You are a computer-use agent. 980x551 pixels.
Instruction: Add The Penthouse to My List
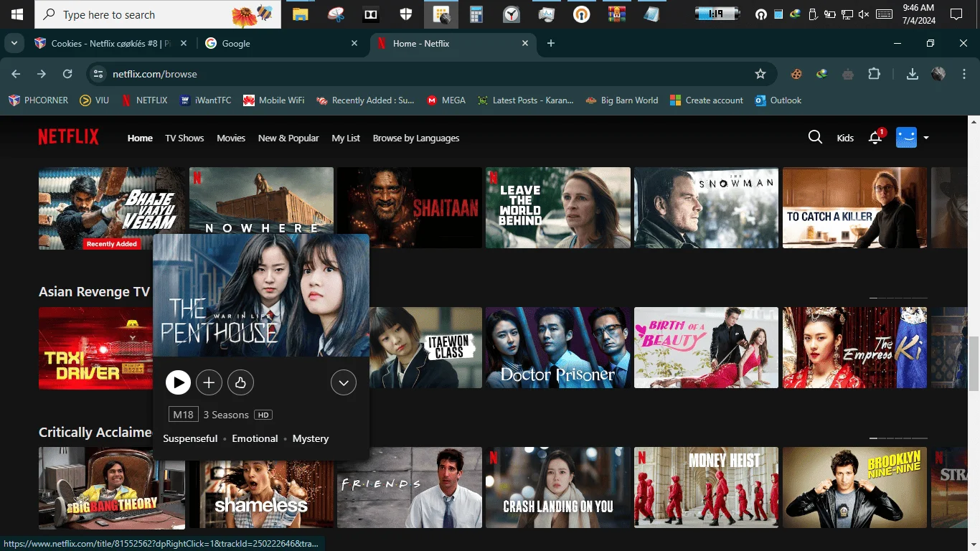(x=209, y=383)
